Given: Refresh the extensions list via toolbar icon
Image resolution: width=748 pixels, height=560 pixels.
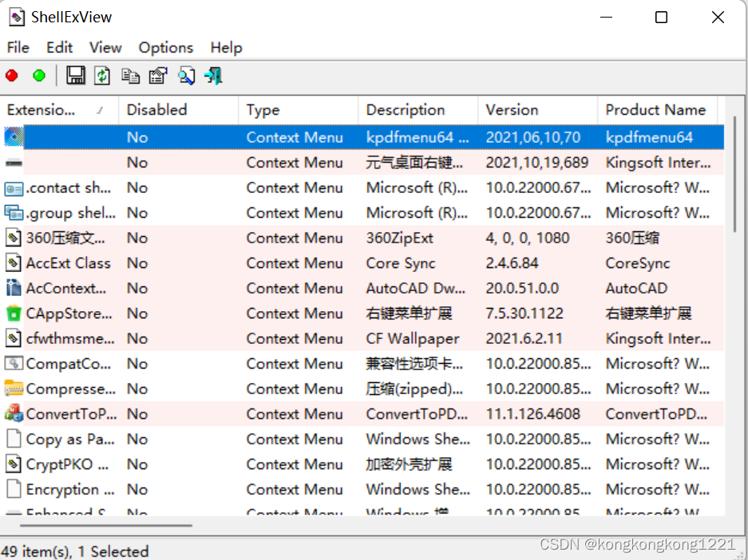Looking at the screenshot, I should click(x=102, y=76).
